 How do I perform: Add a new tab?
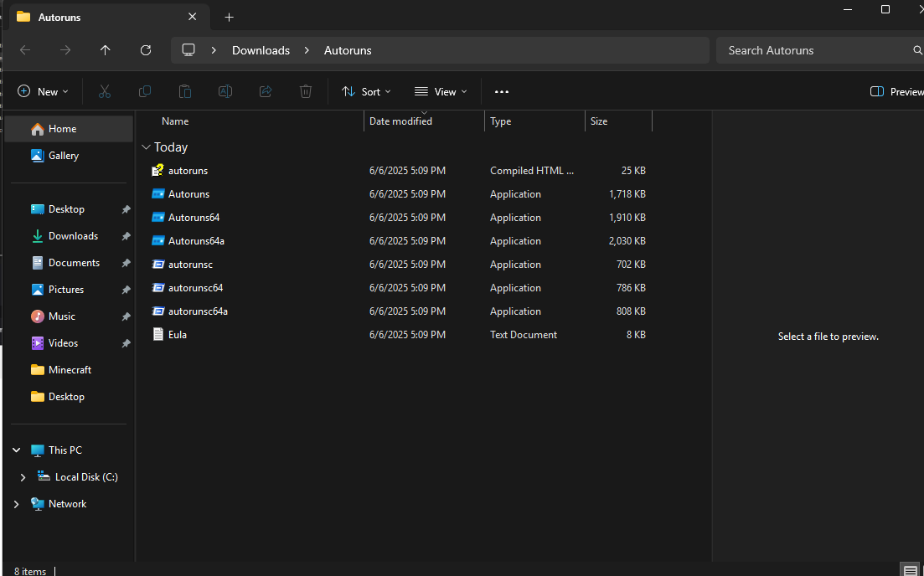[230, 17]
